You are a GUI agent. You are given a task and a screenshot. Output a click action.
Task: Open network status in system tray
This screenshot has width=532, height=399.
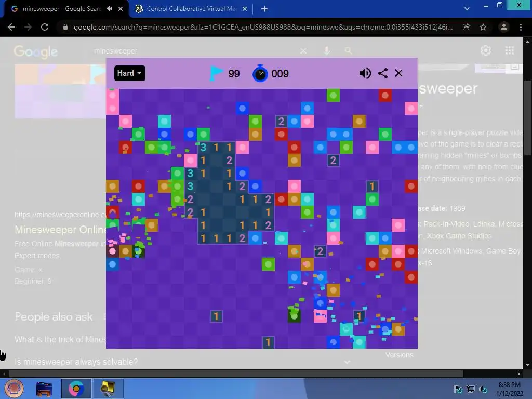471,389
